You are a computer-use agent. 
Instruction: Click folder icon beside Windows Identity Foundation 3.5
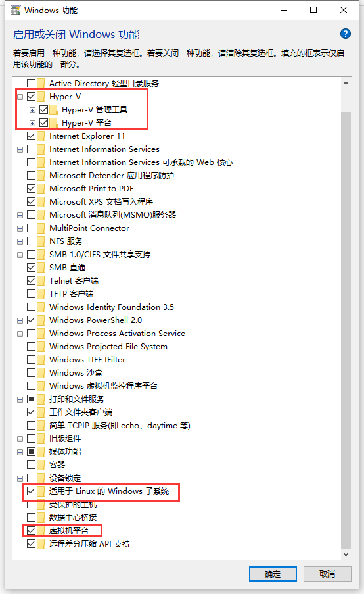coord(41,307)
